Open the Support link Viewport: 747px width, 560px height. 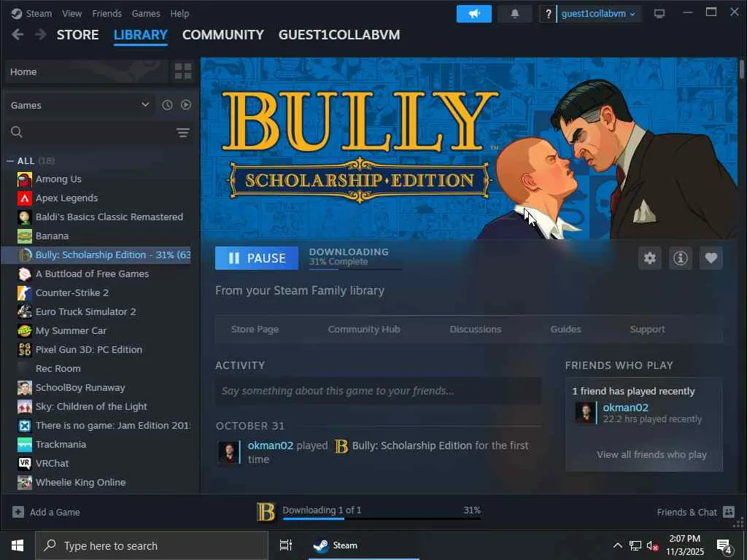coord(648,329)
